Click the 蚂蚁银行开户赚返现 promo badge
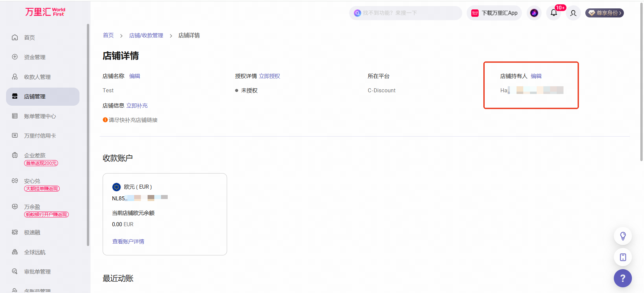 coord(46,214)
